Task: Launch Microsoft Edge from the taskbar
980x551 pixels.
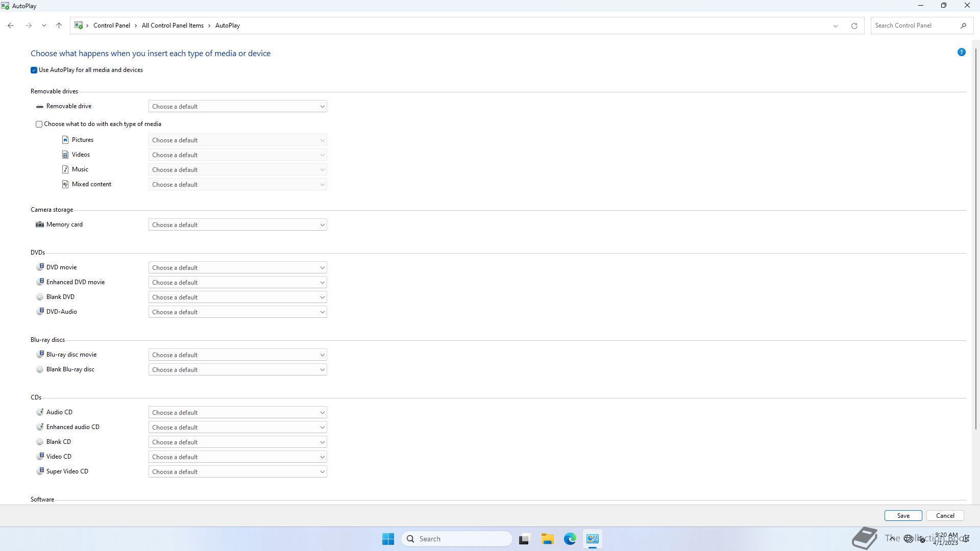Action: (x=570, y=539)
